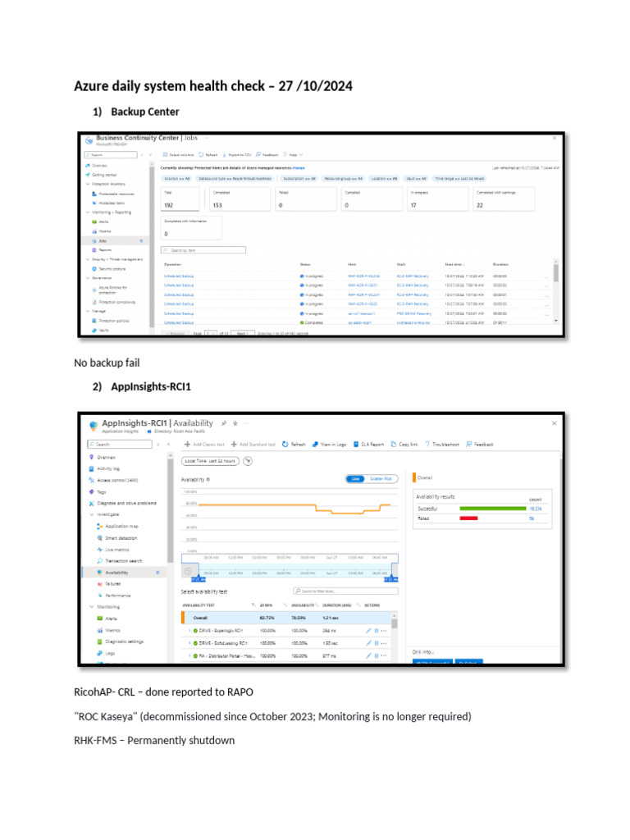Viewport: 630px width, 840px height.
Task: Open Overview in Business Continuity Center sidebar
Action: (x=99, y=166)
